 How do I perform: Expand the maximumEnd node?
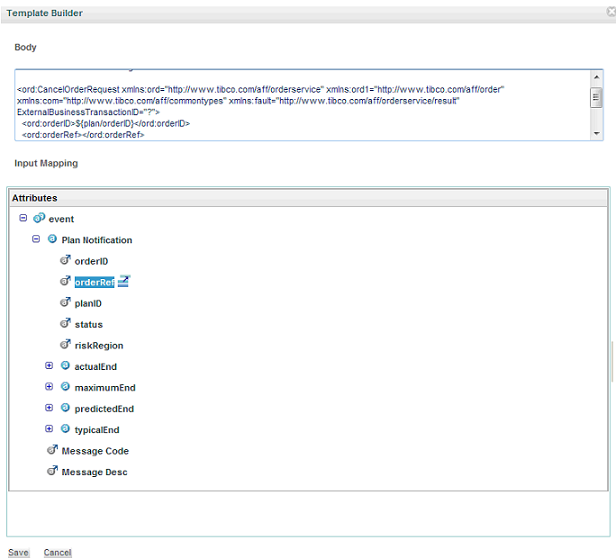[x=49, y=387]
